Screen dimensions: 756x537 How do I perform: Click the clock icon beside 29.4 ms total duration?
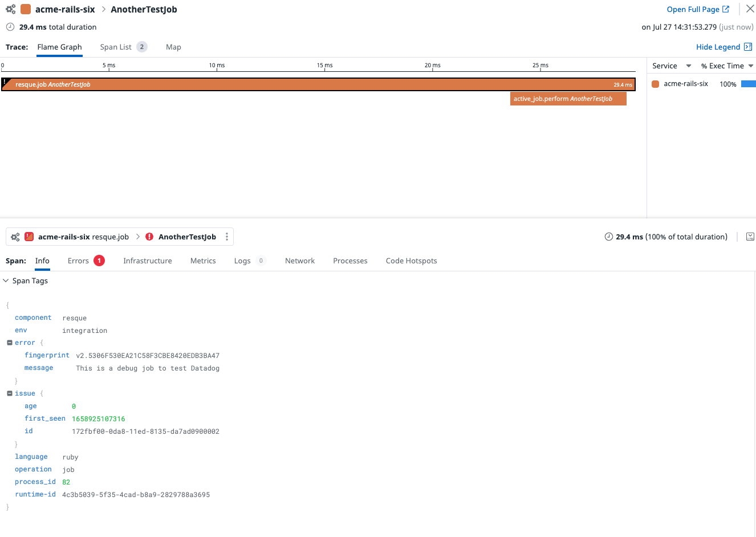[x=10, y=27]
